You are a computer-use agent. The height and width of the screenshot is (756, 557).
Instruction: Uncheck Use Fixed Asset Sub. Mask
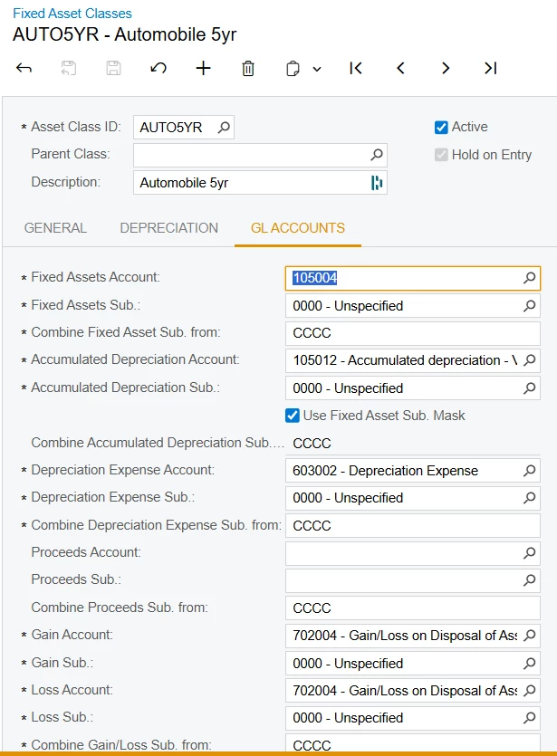tap(293, 416)
